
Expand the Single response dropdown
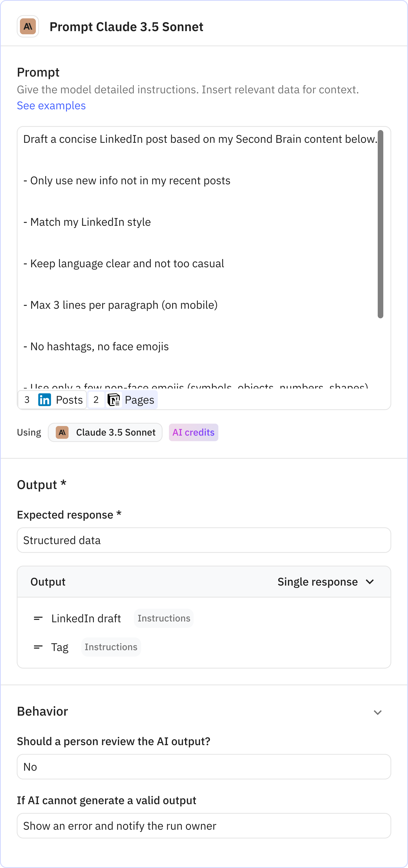pos(326,582)
